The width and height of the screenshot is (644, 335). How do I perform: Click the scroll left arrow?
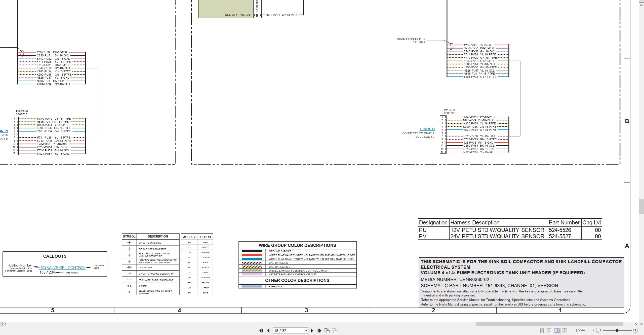click(x=5, y=324)
